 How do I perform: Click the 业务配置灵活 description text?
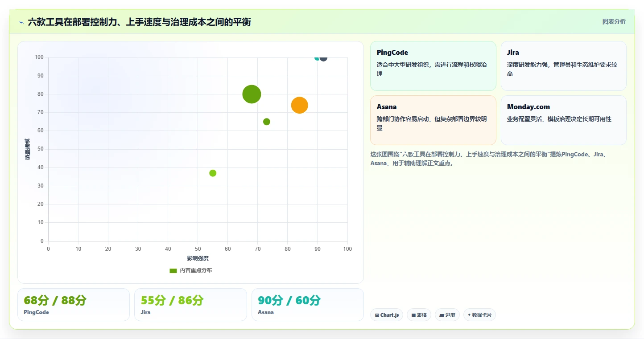click(559, 119)
